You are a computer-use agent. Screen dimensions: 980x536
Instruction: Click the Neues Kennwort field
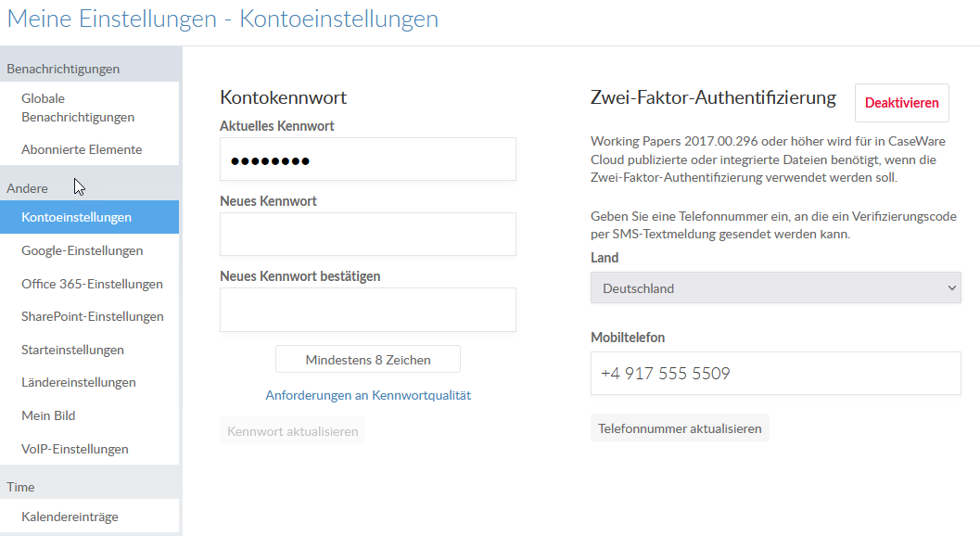pyautogui.click(x=367, y=235)
